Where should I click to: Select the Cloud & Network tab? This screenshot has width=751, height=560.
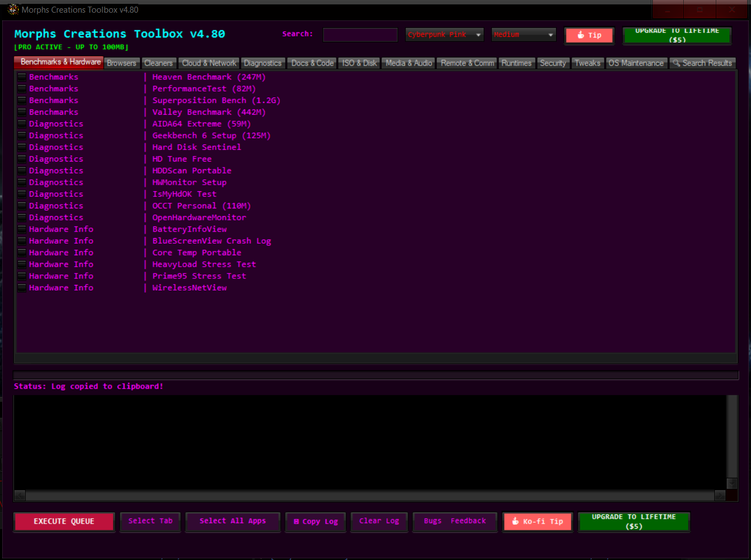pos(209,63)
